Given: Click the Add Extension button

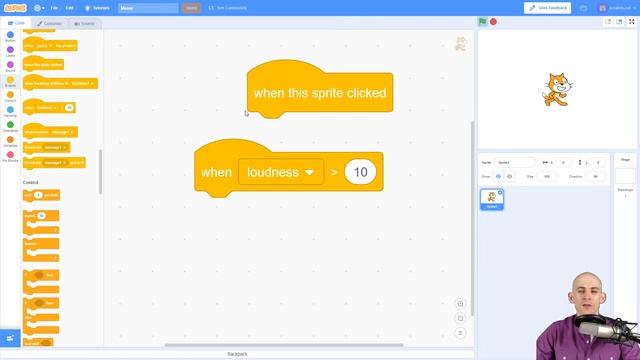Looking at the screenshot, I should (x=10, y=338).
